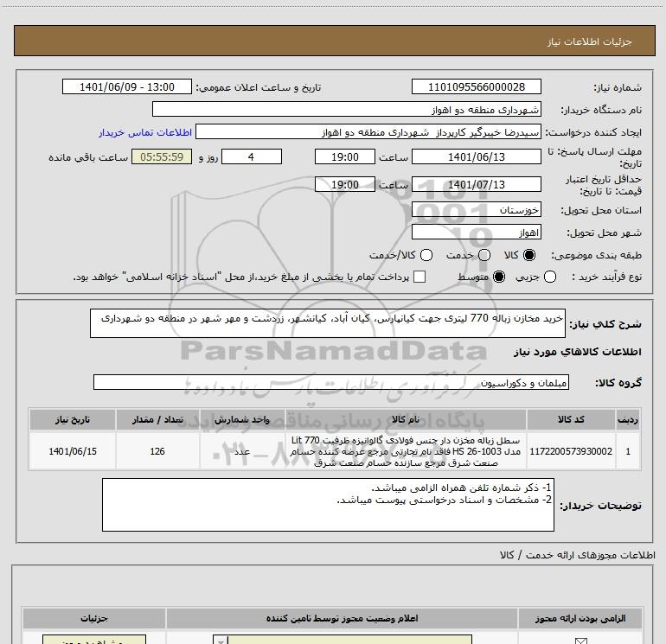The width and height of the screenshot is (666, 644).
Task: Select the متوسط purchase type radio
Action: coord(499,277)
